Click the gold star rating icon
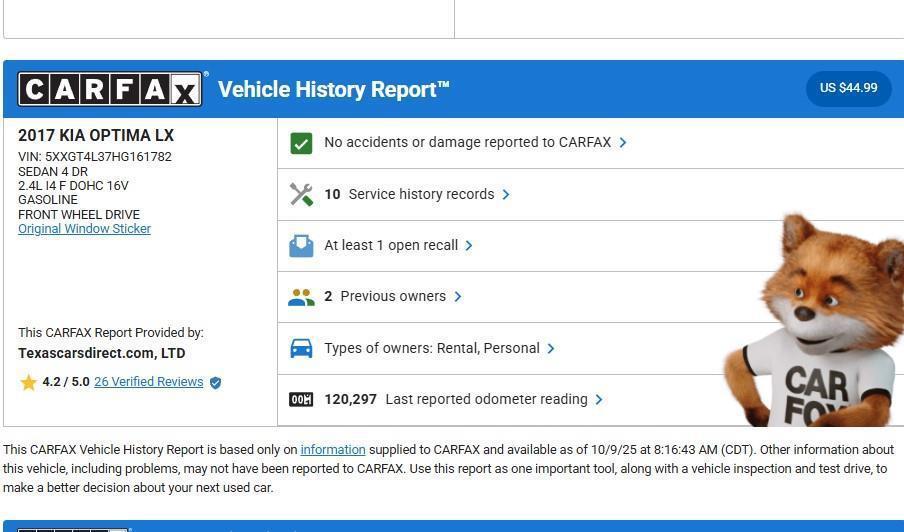The width and height of the screenshot is (904, 532). pyautogui.click(x=28, y=382)
